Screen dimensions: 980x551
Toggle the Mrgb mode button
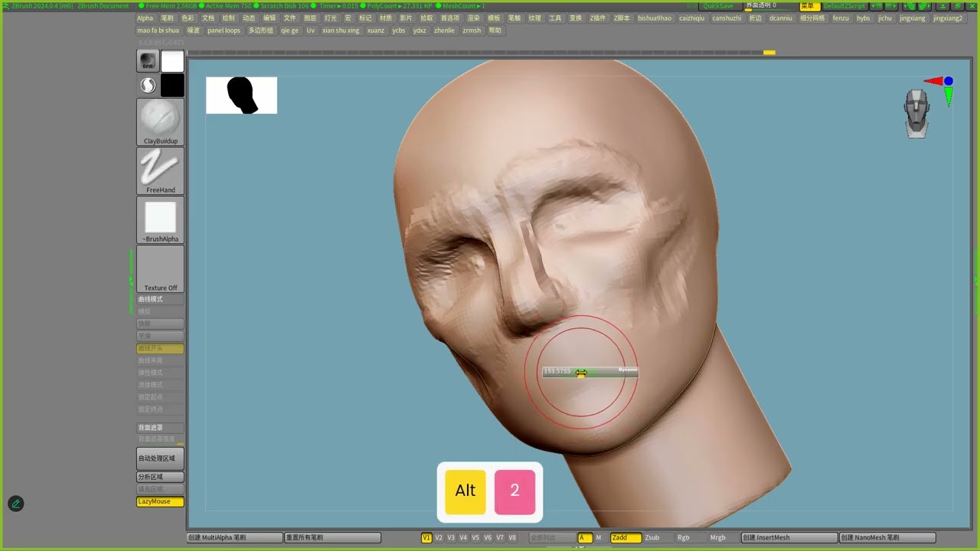[x=717, y=538]
